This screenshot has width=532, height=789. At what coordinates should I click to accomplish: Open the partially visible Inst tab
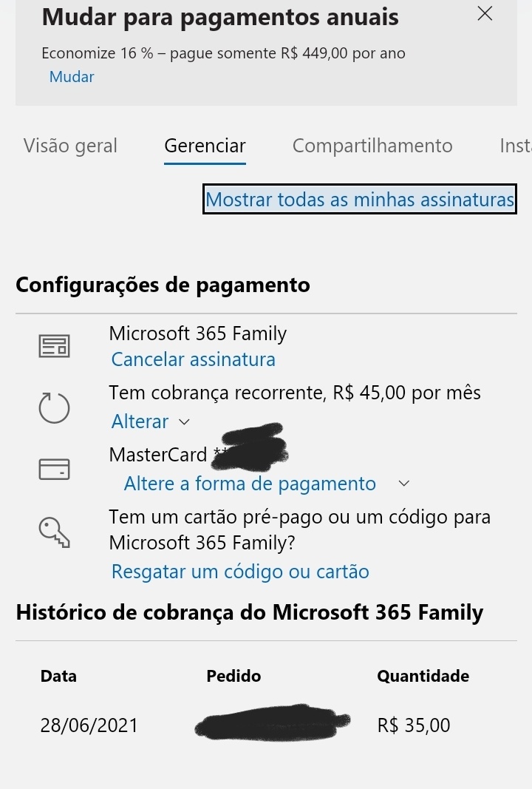click(x=516, y=146)
